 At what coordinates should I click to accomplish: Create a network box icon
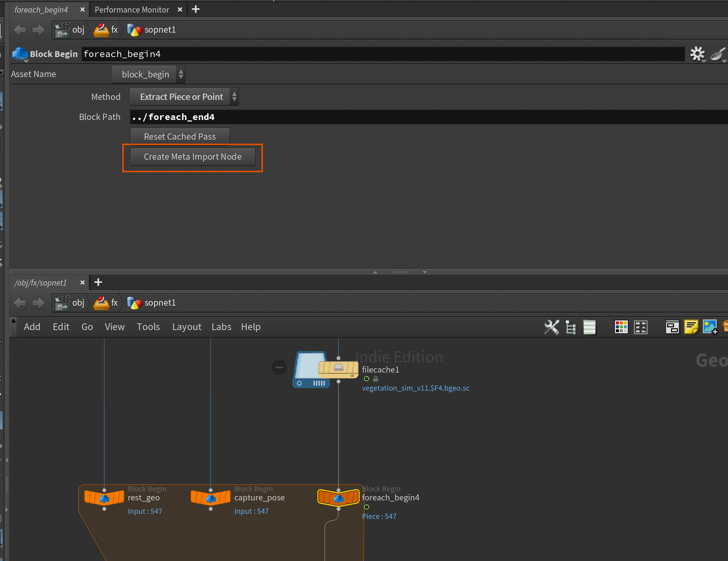point(672,327)
